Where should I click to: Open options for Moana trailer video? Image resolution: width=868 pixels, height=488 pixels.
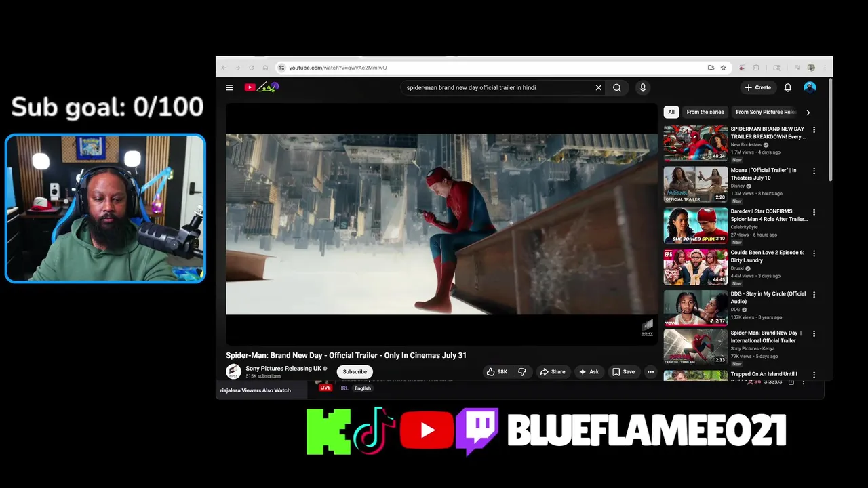click(x=814, y=171)
